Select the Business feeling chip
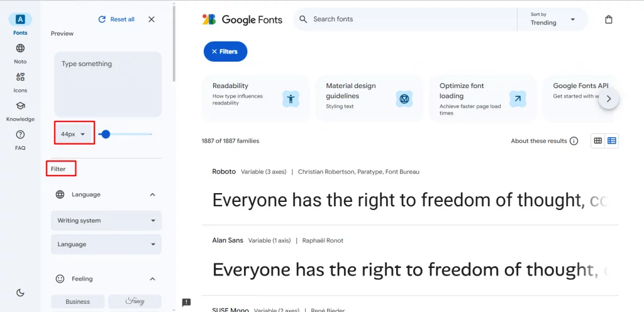Screen dimensions: 644x312 (77, 301)
